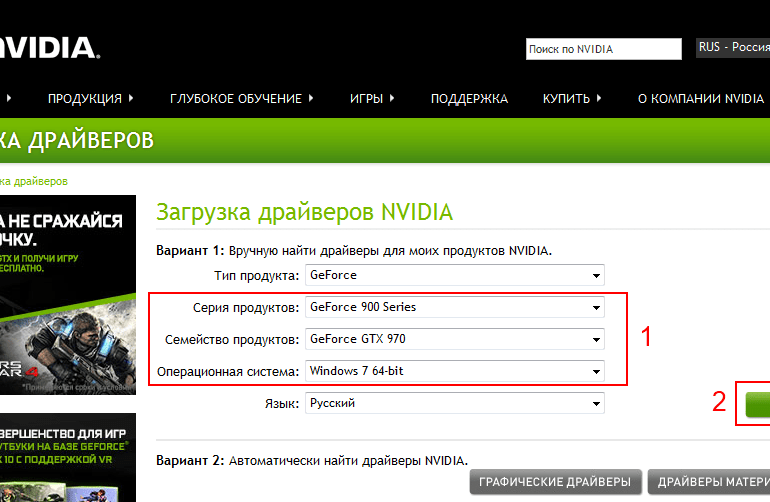Open the ИГРЫ menu
The image size is (770, 502).
coord(371,99)
